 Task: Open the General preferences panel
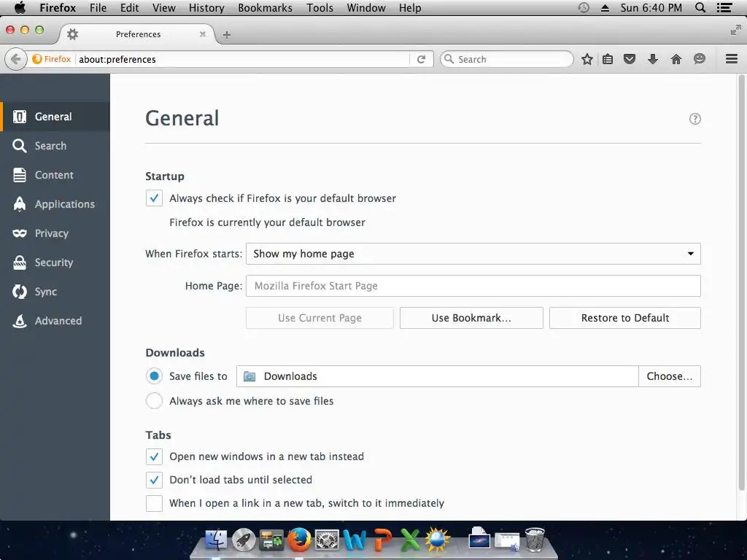(x=55, y=117)
